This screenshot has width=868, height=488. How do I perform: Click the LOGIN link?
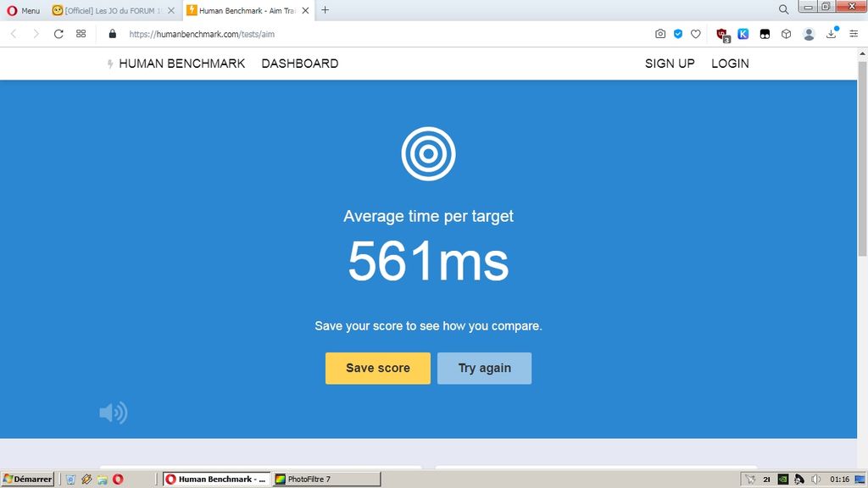point(730,64)
